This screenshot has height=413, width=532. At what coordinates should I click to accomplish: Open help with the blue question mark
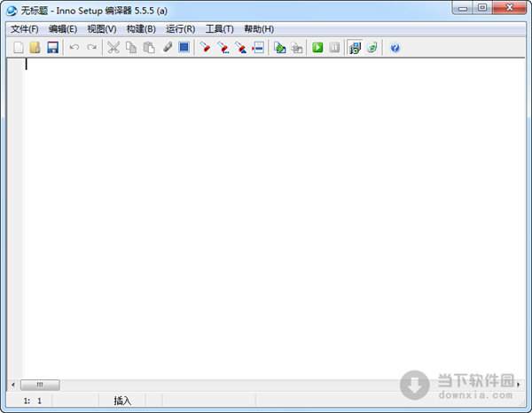click(x=395, y=48)
